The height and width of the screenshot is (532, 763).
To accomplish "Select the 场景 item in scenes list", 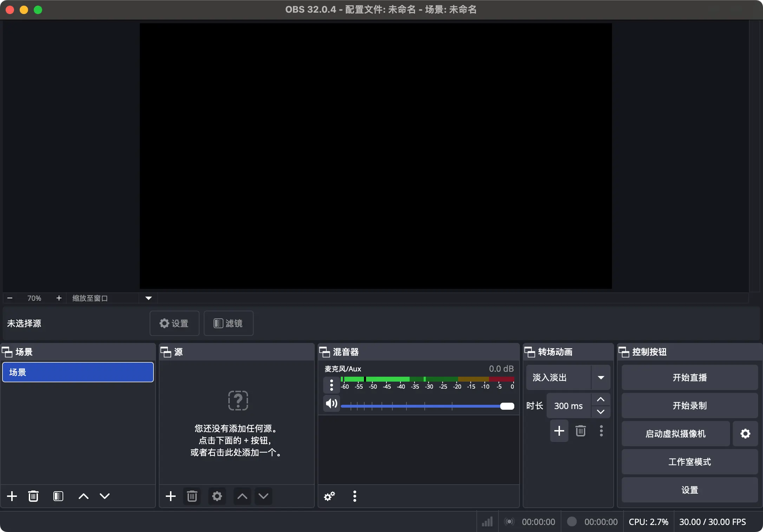I will pos(78,372).
